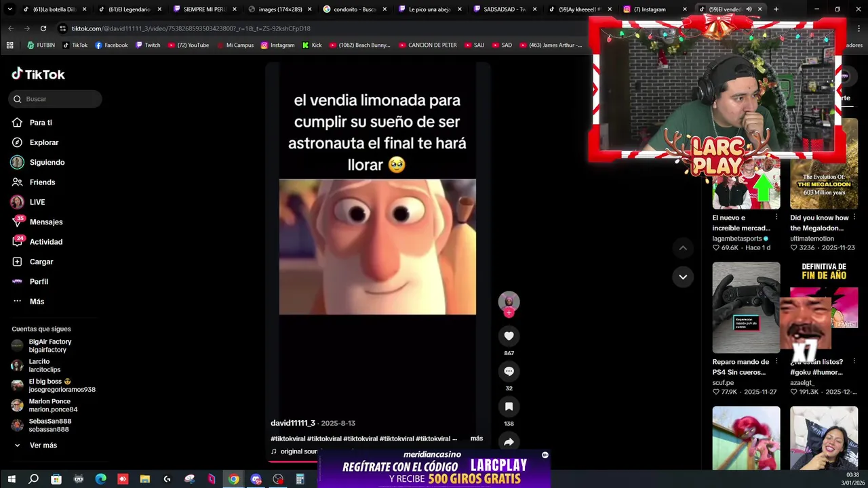Open Windows Start menu
Viewport: 868px width, 488px height.
(x=12, y=479)
